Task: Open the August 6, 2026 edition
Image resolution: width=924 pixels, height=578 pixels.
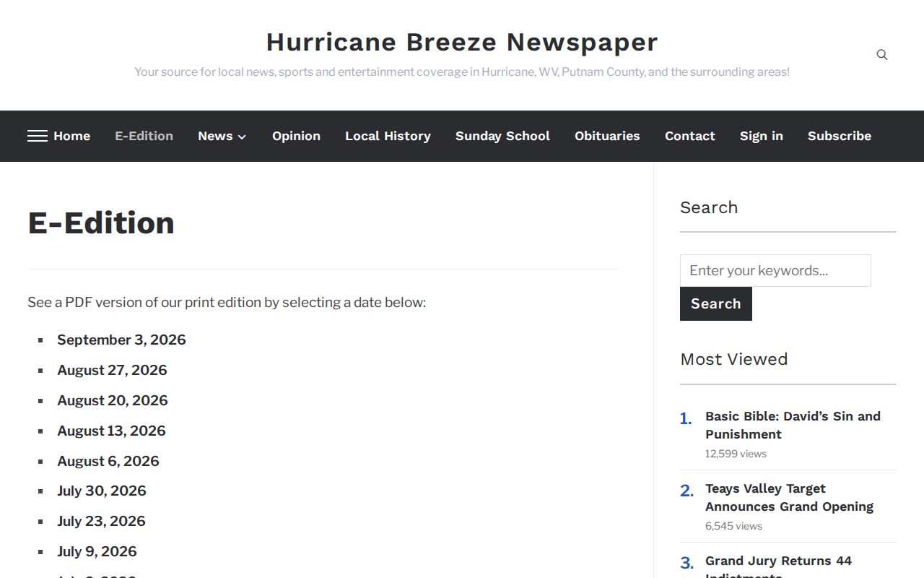Action: (108, 461)
